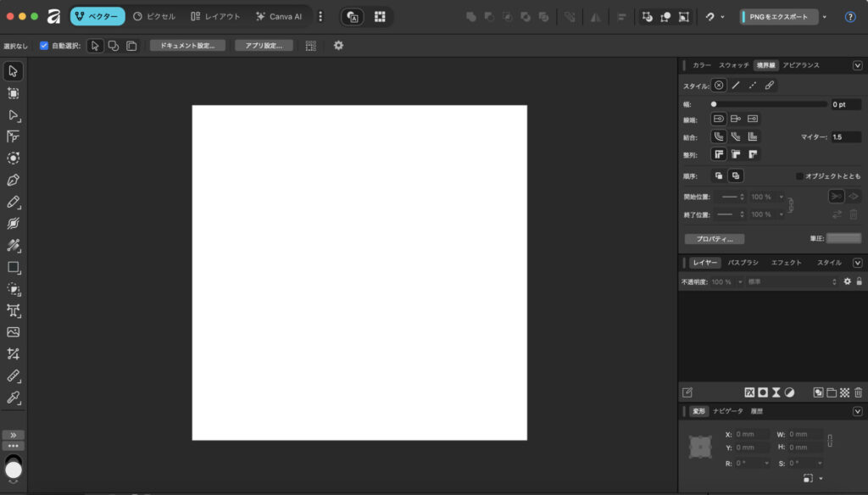
Task: Choose the Rectangle shape tool
Action: pyautogui.click(x=13, y=267)
